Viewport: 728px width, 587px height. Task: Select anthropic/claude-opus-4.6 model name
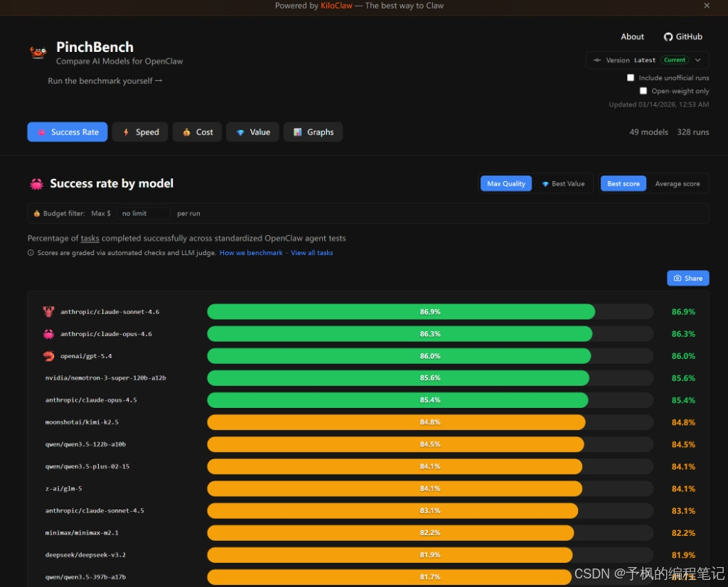tap(106, 334)
